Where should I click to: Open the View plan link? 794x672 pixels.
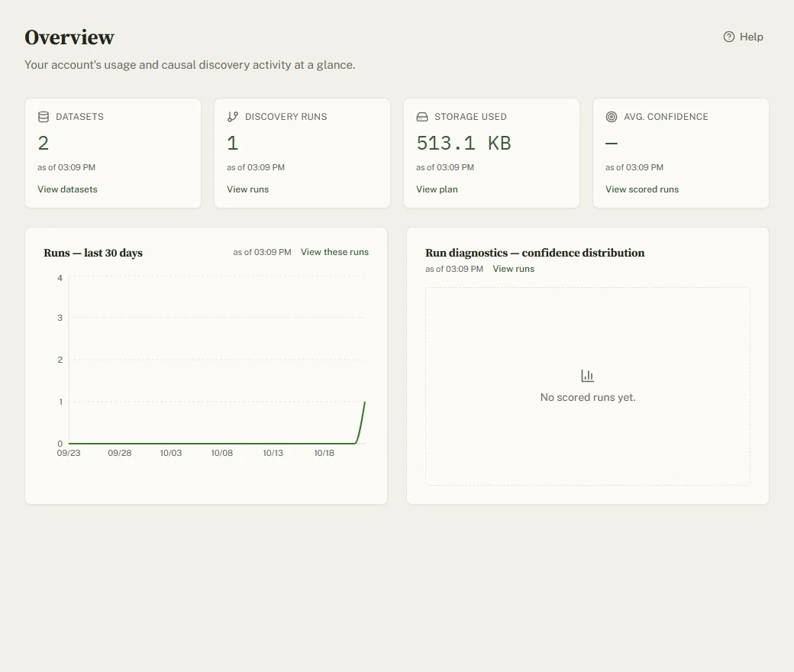point(437,189)
